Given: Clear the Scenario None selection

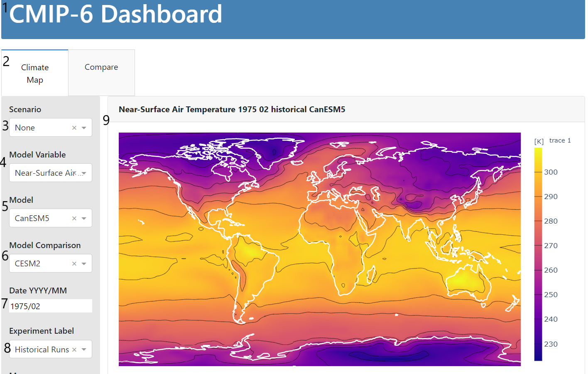Looking at the screenshot, I should [x=74, y=128].
